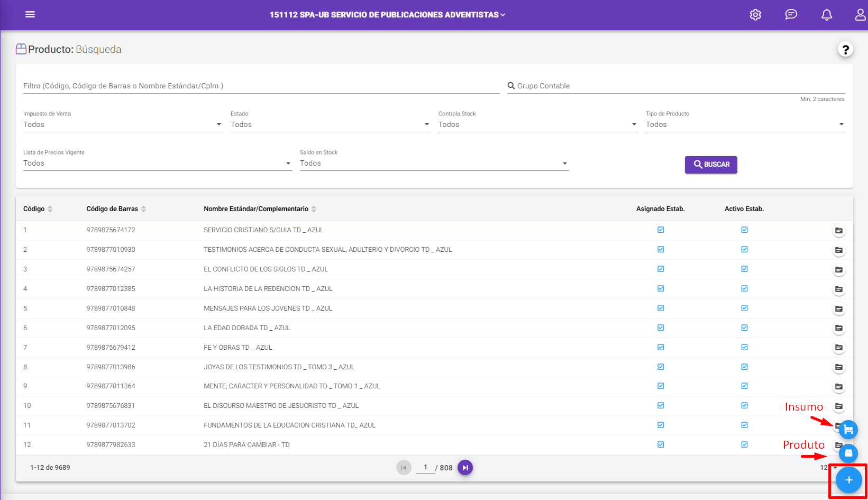Select barcode 9789877982633
This screenshot has width=868, height=500.
111,445
